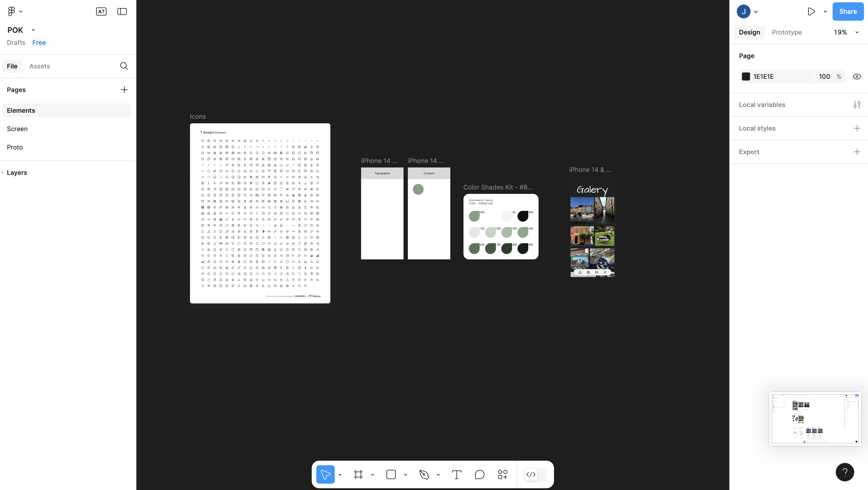Switch to the Prototype tab
868x490 pixels.
(x=787, y=32)
